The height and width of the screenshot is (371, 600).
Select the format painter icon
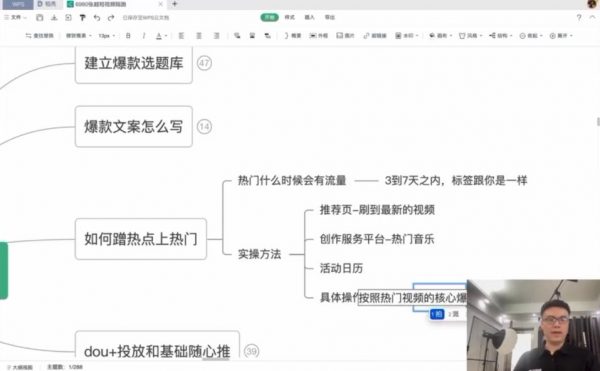click(82, 18)
